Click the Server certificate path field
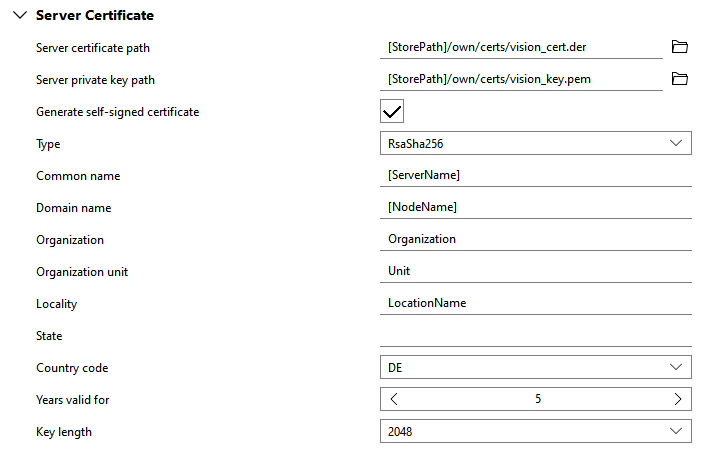Screen dimensions: 722x453 coord(520,47)
